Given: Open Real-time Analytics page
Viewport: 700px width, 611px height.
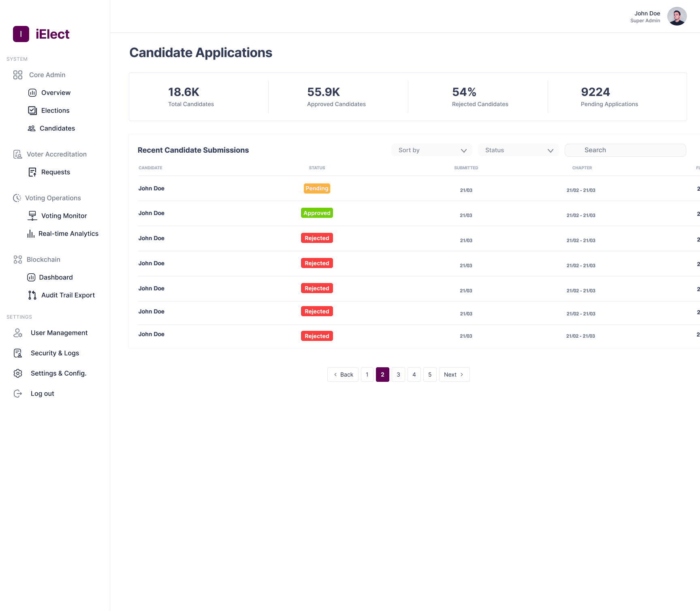Looking at the screenshot, I should (x=68, y=234).
